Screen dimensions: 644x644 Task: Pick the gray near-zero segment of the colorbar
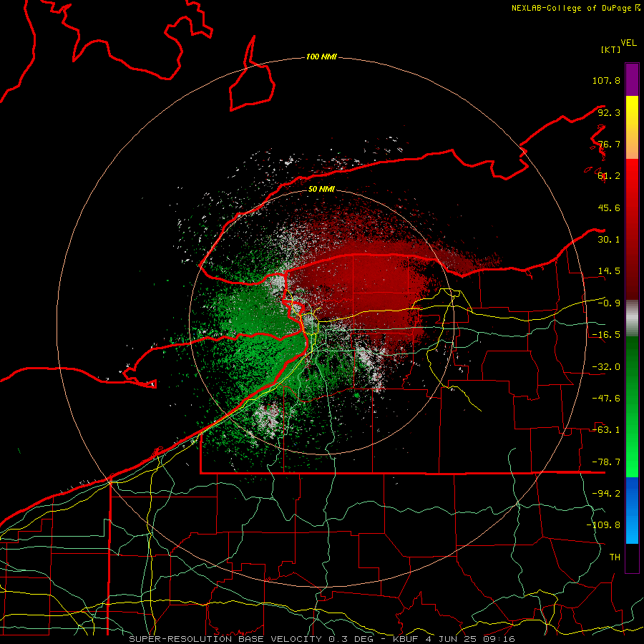(x=632, y=318)
